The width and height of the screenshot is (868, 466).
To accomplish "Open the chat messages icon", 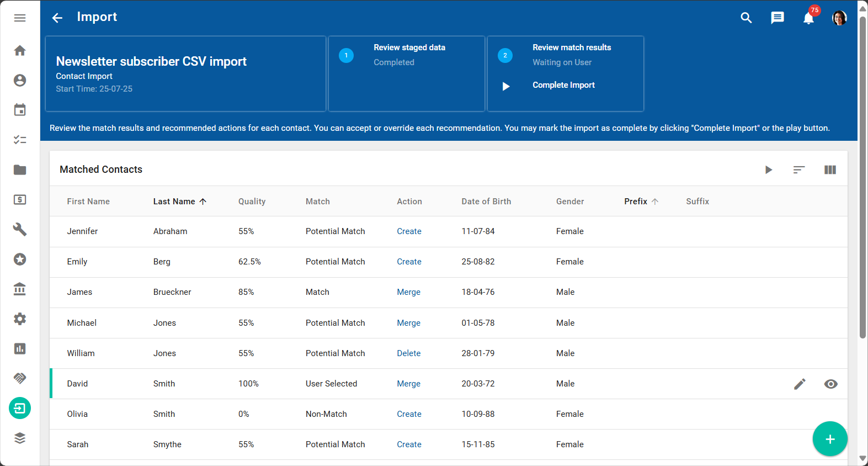I will tap(777, 18).
